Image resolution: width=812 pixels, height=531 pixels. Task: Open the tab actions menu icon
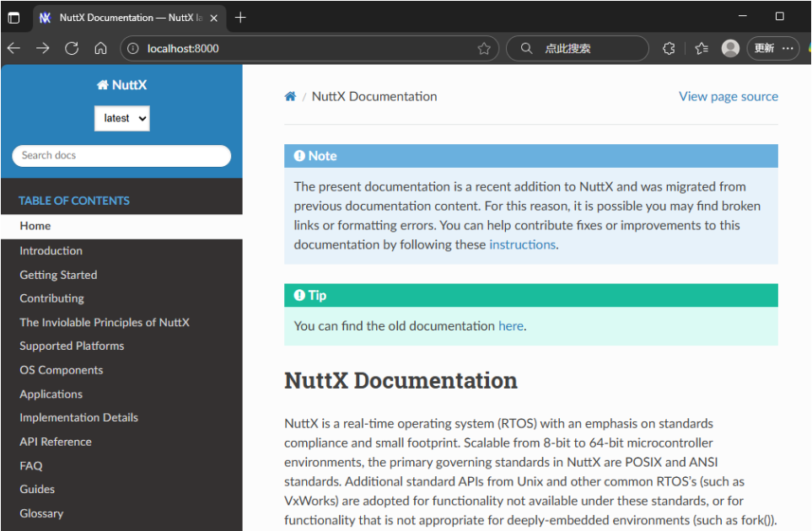(x=14, y=18)
